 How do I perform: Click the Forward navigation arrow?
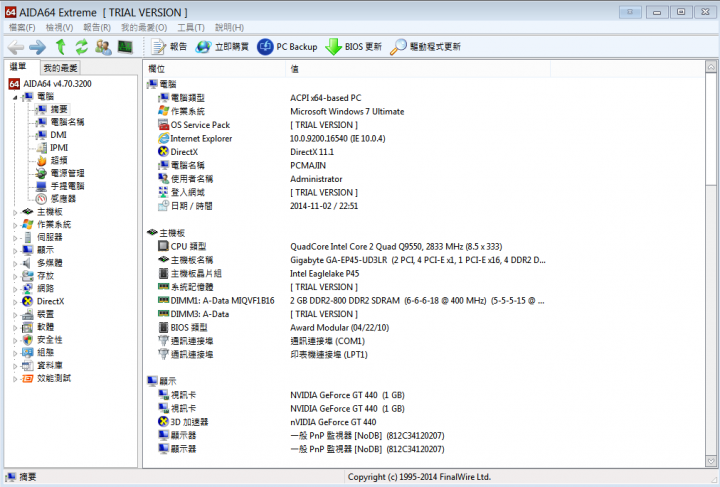click(x=37, y=47)
